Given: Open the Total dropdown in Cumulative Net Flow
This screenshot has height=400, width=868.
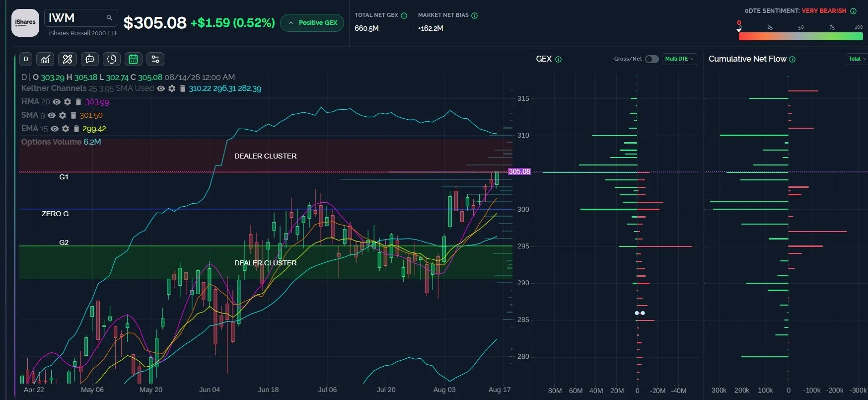Looking at the screenshot, I should [x=857, y=59].
